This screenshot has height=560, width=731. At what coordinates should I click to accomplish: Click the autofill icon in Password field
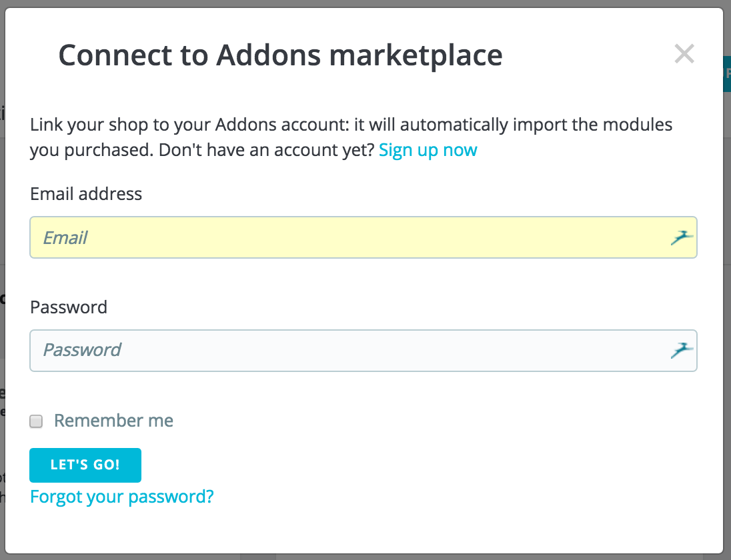tap(682, 351)
